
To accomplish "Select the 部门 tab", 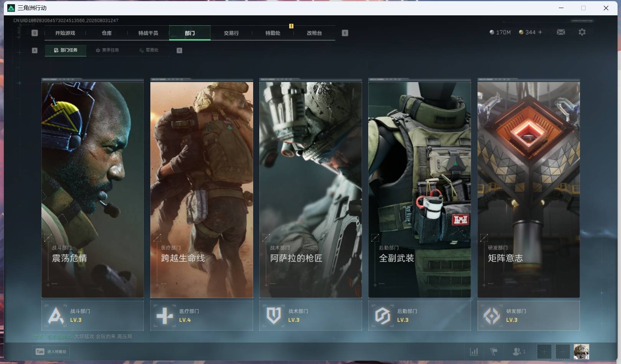I will tap(189, 33).
